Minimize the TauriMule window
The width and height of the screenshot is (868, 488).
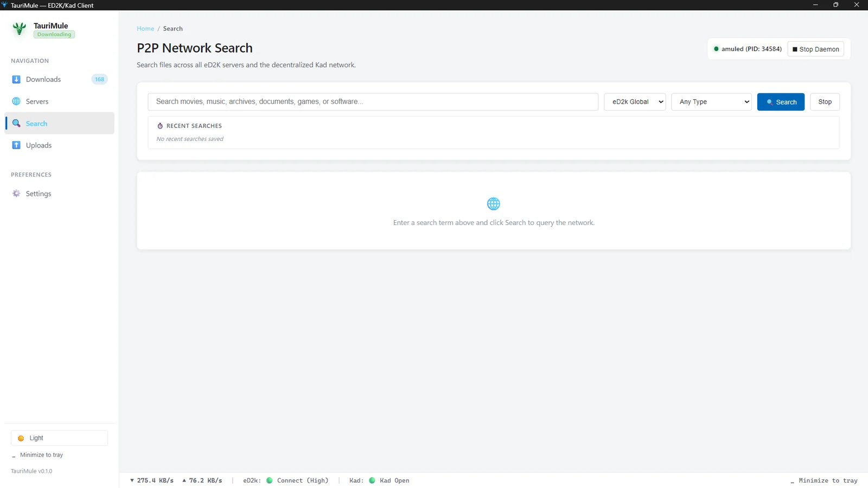click(x=815, y=5)
